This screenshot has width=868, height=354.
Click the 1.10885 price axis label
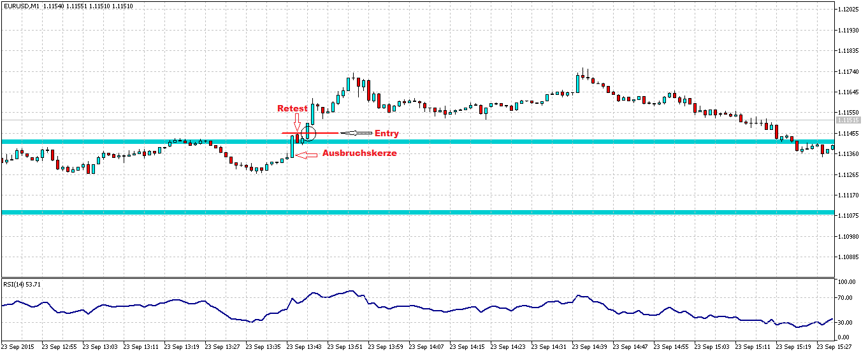pos(851,257)
